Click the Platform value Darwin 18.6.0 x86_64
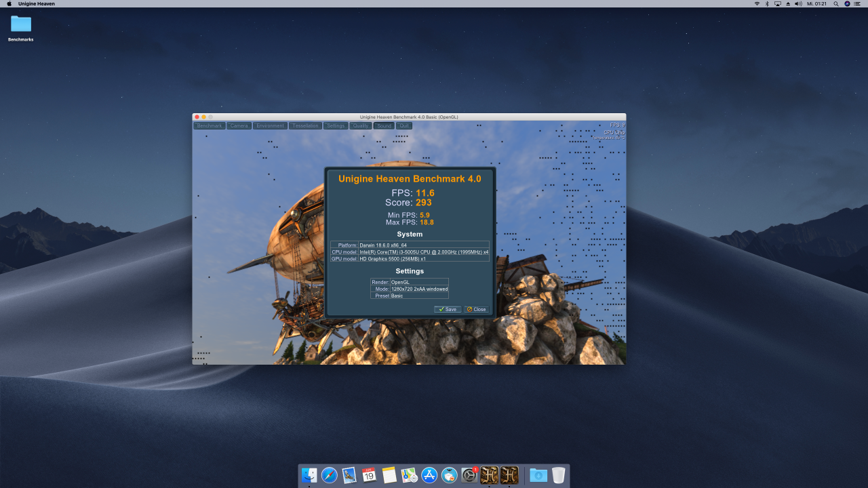The height and width of the screenshot is (488, 868). pos(383,245)
